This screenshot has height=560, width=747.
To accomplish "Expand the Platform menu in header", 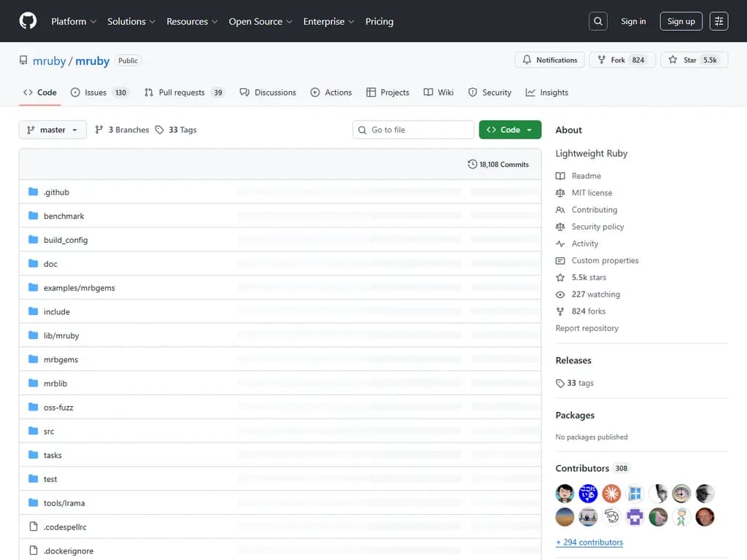I will [74, 21].
